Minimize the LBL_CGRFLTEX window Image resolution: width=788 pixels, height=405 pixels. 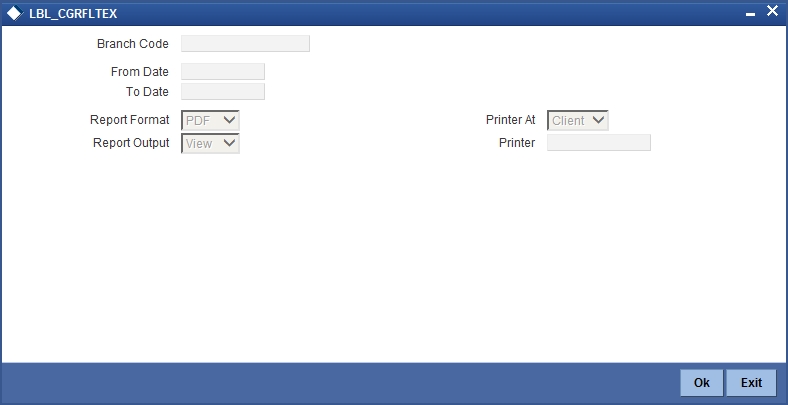click(750, 15)
